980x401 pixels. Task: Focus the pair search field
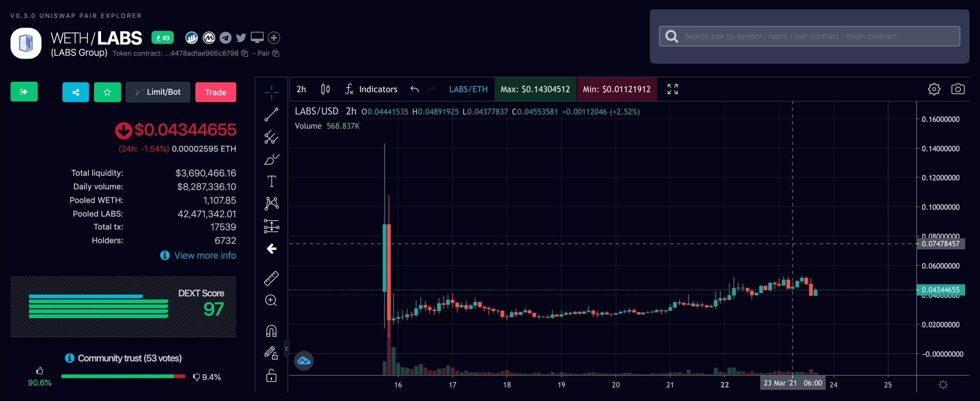click(809, 36)
